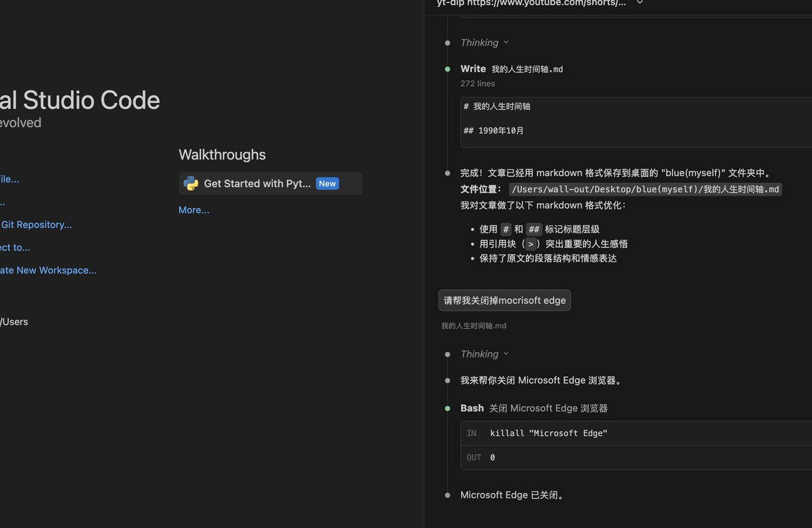Expand the Thinking block preceding the Write step

[x=484, y=43]
